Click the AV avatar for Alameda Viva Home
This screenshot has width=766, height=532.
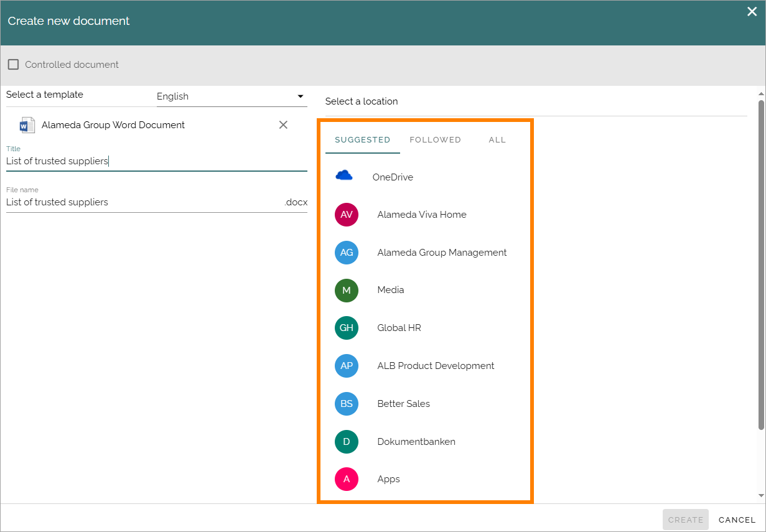(347, 215)
